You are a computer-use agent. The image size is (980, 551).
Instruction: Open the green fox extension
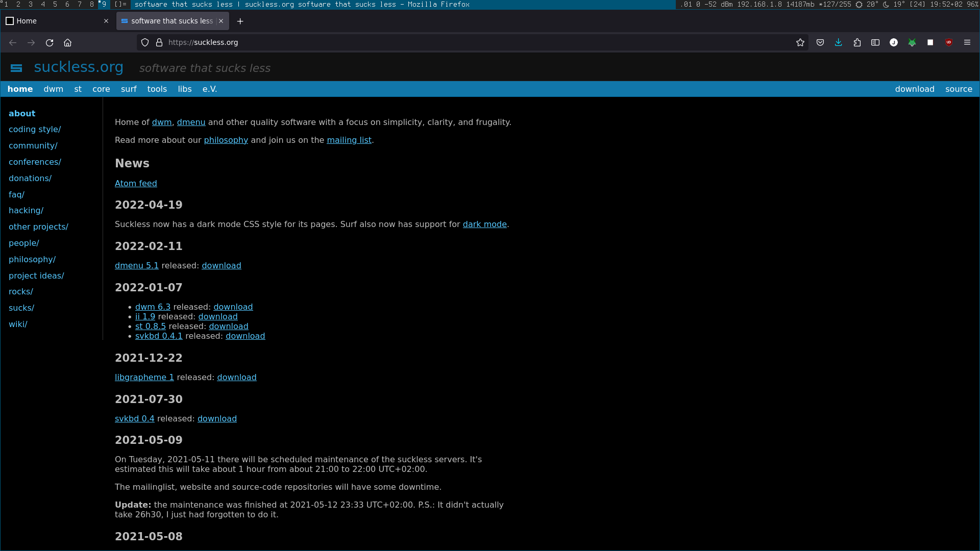click(912, 43)
